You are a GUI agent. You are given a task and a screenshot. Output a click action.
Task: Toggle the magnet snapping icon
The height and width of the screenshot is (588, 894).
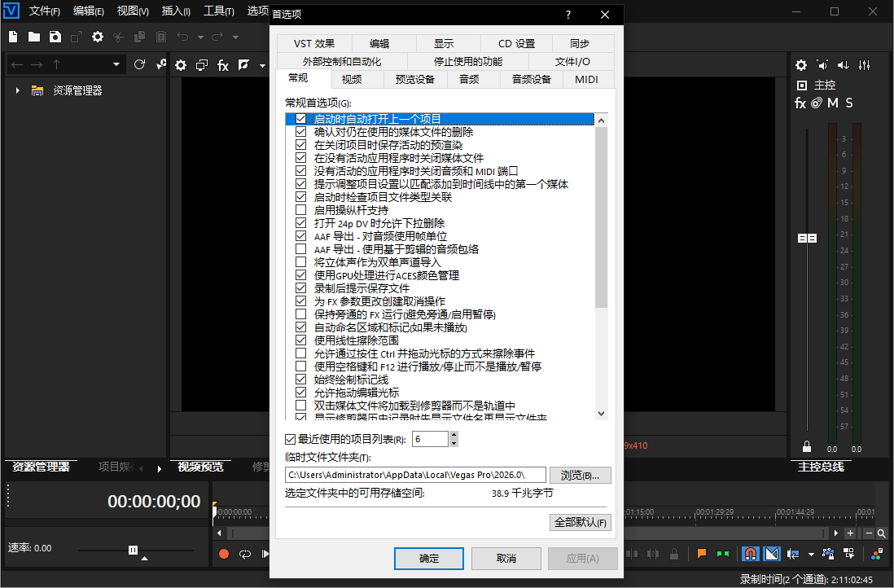click(x=750, y=555)
